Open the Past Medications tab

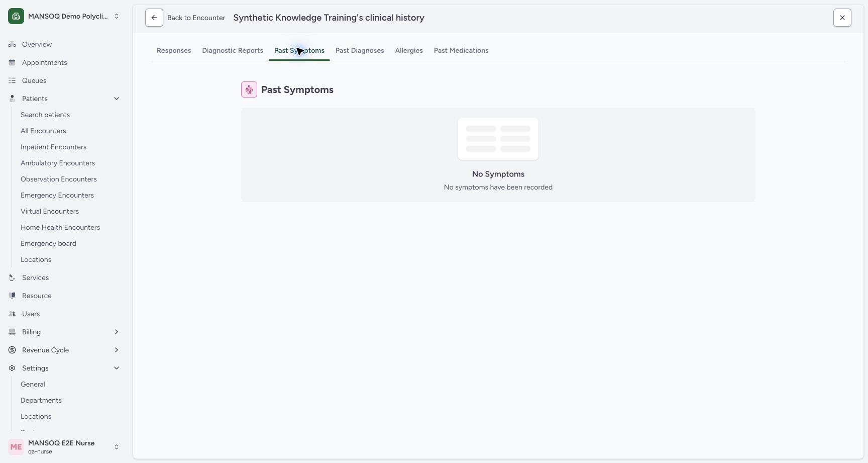[461, 50]
